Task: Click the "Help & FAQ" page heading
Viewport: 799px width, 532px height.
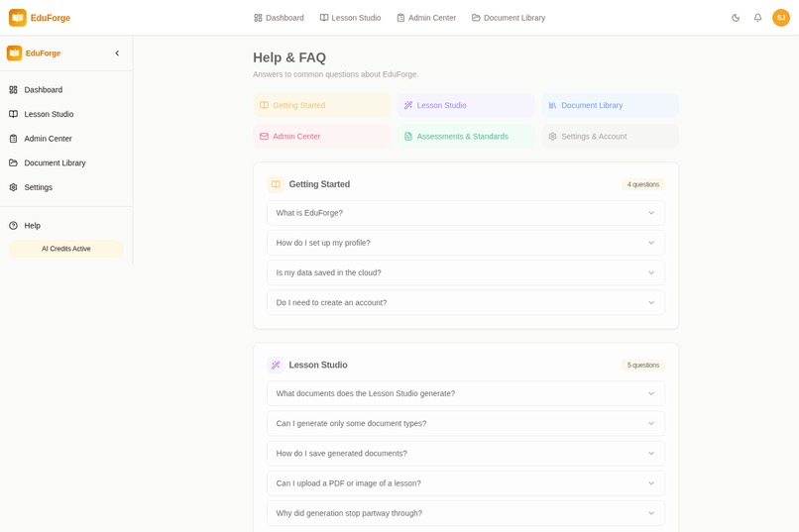Action: 289,57
